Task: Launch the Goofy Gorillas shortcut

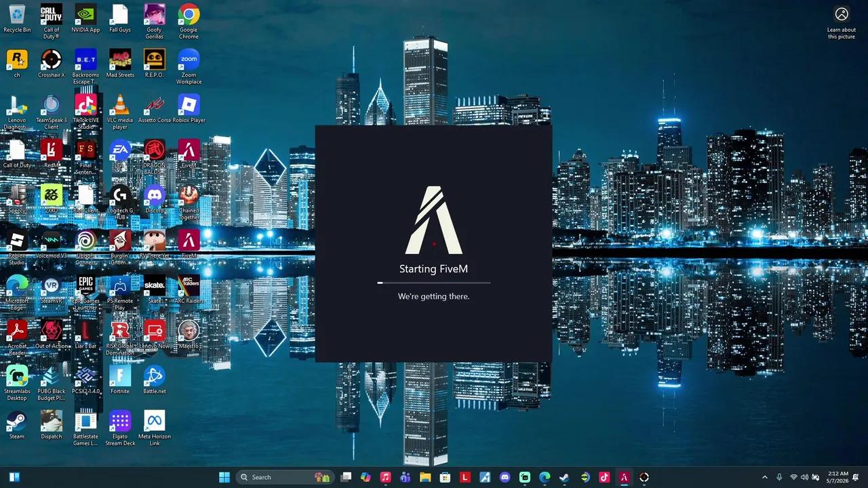Action: click(x=154, y=21)
